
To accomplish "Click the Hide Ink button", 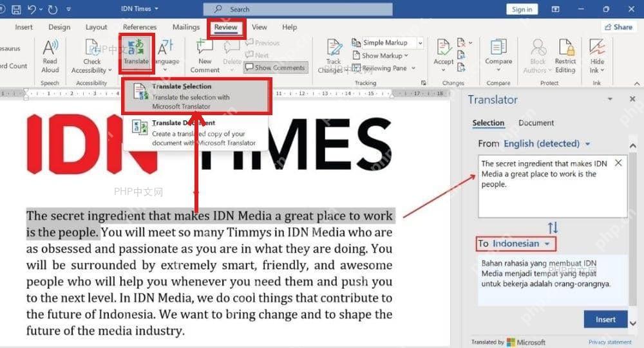I will pos(597,57).
